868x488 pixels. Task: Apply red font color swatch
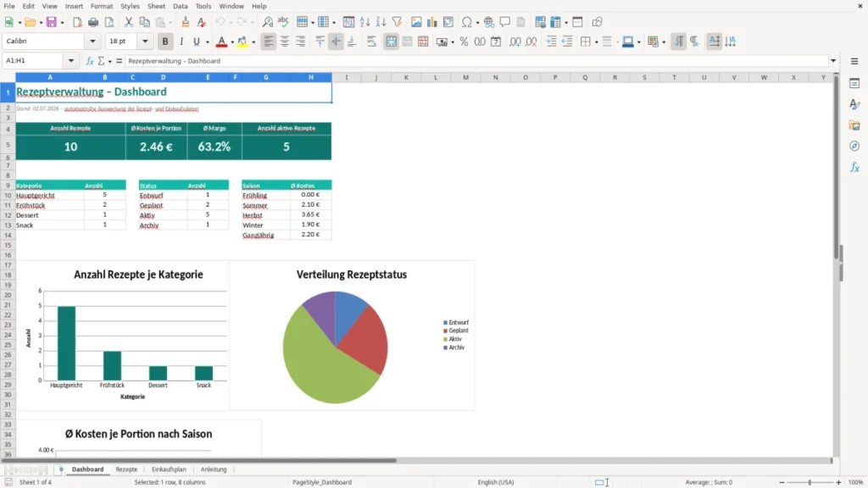[x=221, y=42]
